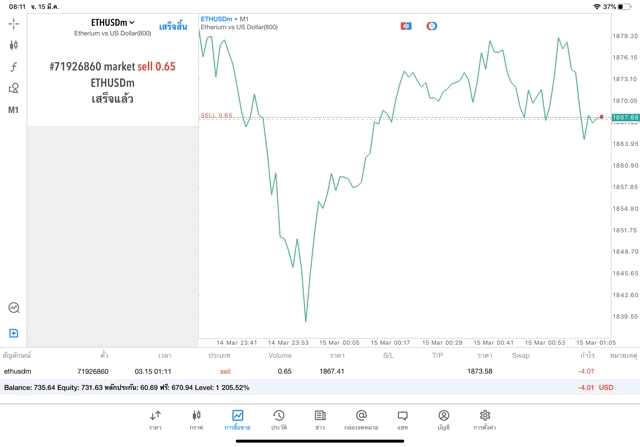Tap the new order plus icon
This screenshot has height=447, width=640.
pyautogui.click(x=13, y=333)
